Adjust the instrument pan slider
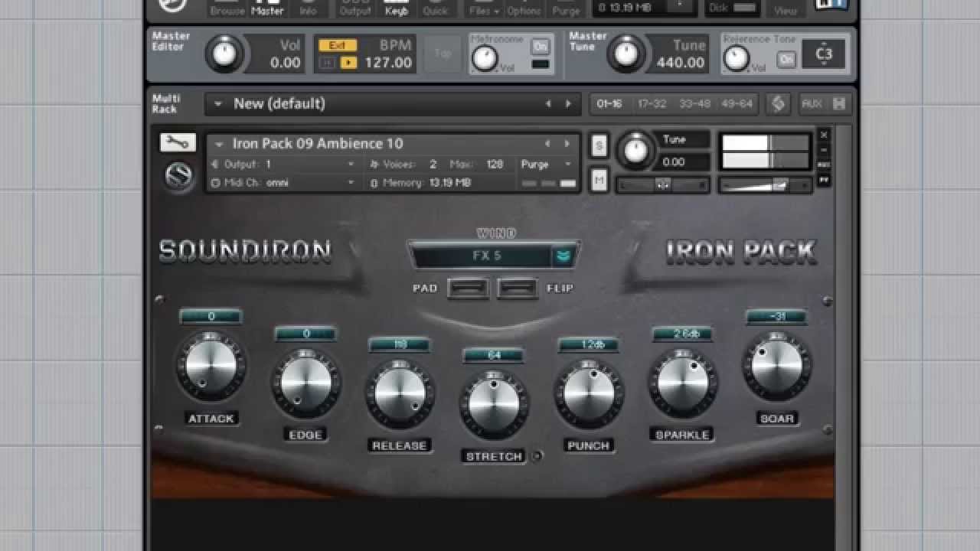 [x=663, y=184]
